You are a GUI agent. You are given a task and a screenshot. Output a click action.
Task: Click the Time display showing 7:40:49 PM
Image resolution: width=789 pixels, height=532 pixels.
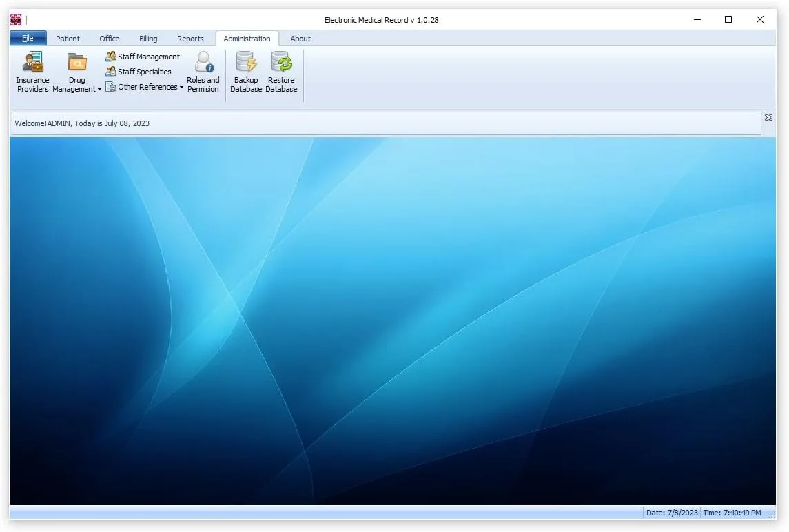[x=733, y=513]
